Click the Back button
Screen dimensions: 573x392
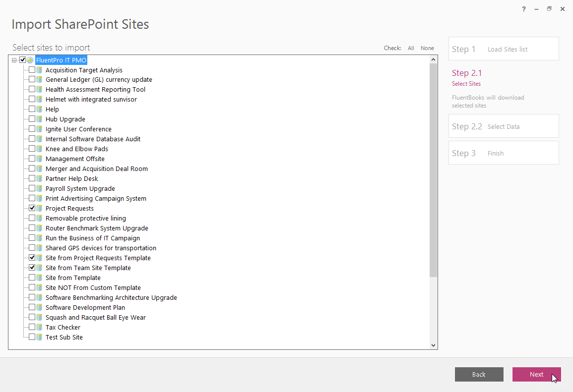[479, 375]
